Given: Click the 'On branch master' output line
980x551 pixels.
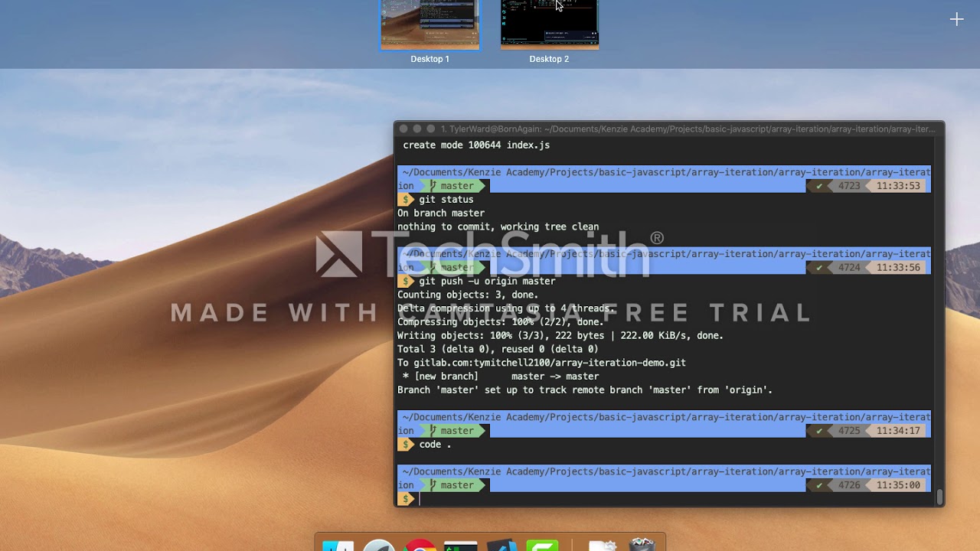Looking at the screenshot, I should [441, 214].
